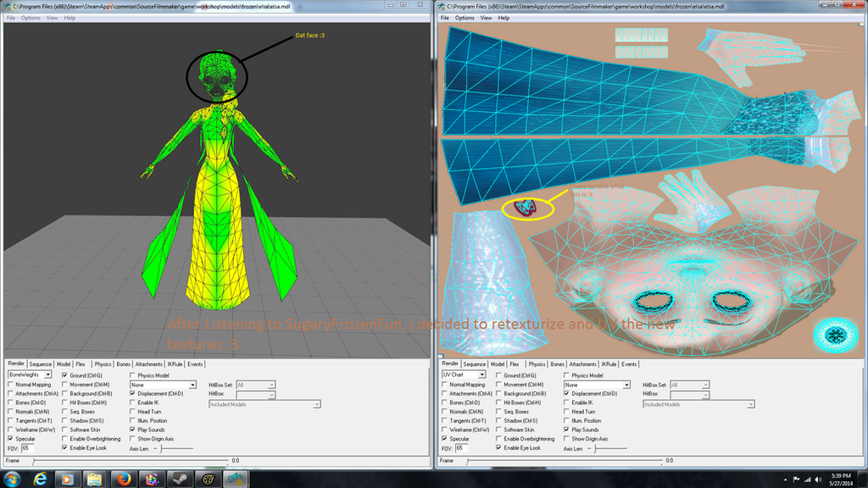868x488 pixels.
Task: Open Included Models dropdown in the BoneWeights window
Action: 264,404
